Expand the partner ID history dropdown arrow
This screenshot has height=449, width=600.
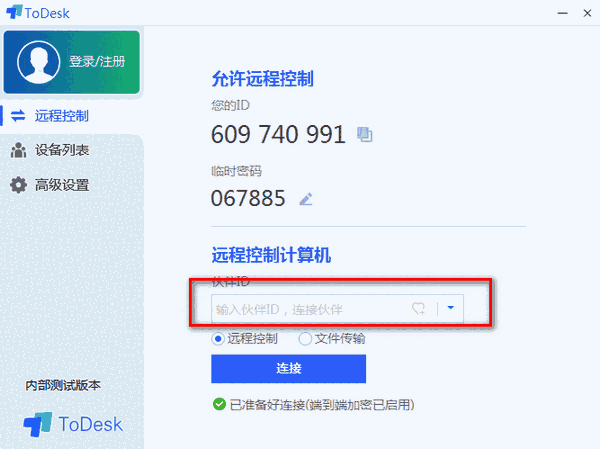click(451, 308)
